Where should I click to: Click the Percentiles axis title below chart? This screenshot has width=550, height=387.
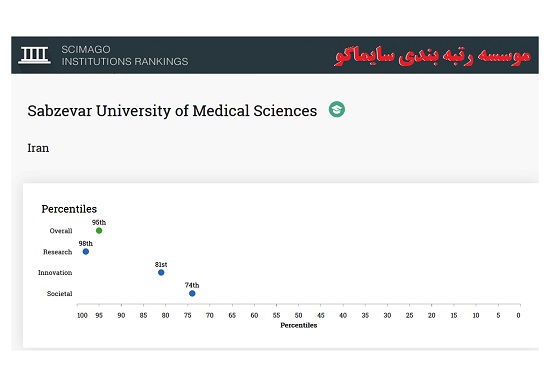[x=299, y=325]
